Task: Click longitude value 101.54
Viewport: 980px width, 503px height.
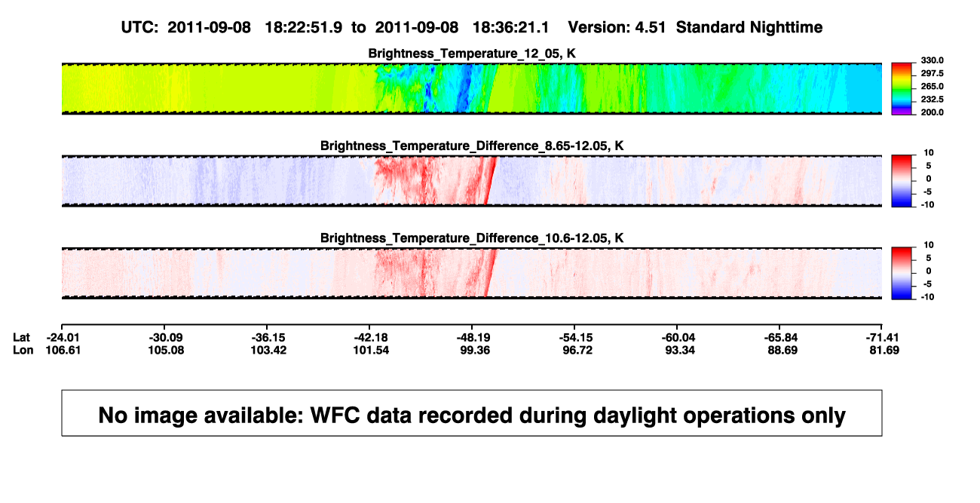Action: pos(371,350)
